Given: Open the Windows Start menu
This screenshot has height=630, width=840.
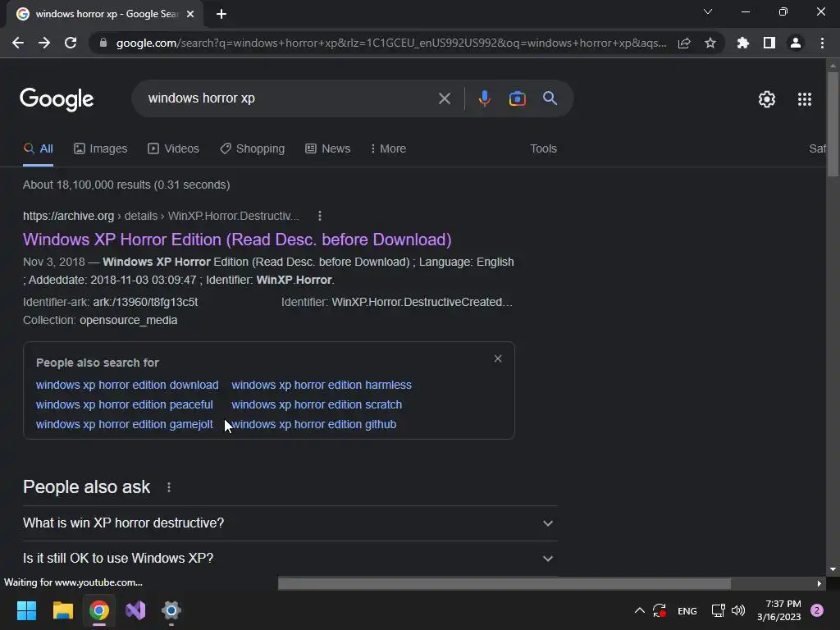Looking at the screenshot, I should (x=26, y=610).
